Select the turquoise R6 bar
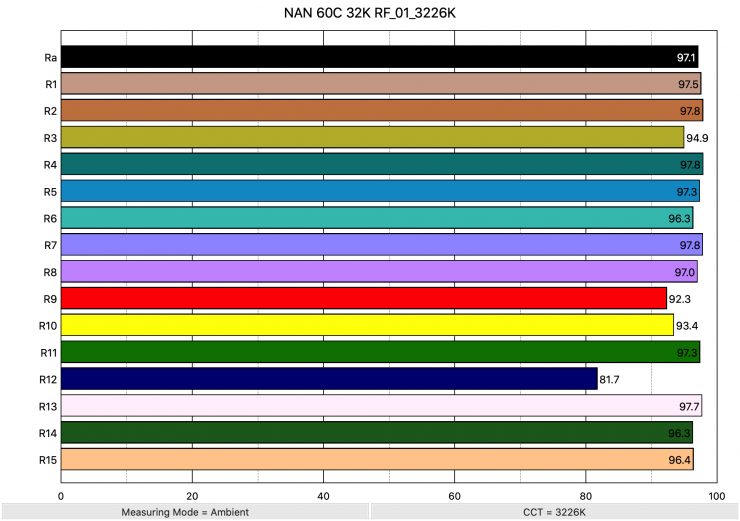The image size is (740, 521). coord(377,218)
